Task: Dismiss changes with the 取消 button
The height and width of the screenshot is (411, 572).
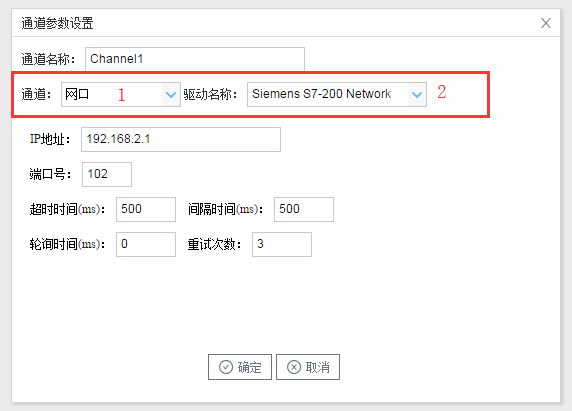Action: point(308,367)
